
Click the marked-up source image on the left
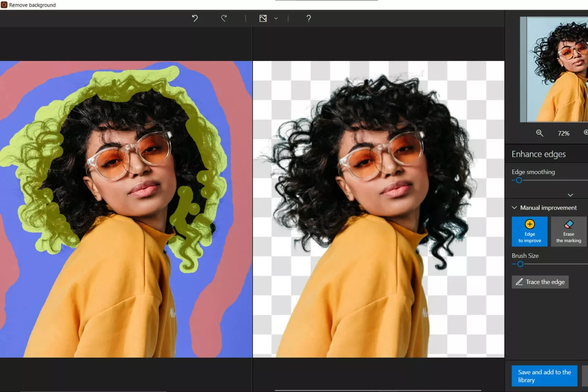(x=126, y=209)
